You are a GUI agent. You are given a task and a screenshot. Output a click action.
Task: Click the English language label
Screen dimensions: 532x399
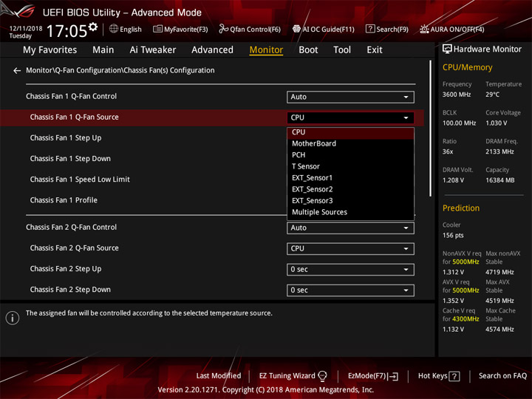tap(131, 30)
